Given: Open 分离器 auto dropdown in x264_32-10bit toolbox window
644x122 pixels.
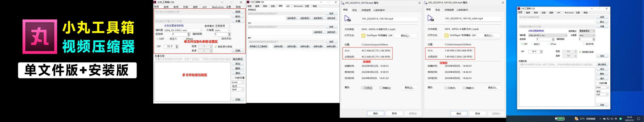Looking at the screenshot, I should (x=223, y=30).
